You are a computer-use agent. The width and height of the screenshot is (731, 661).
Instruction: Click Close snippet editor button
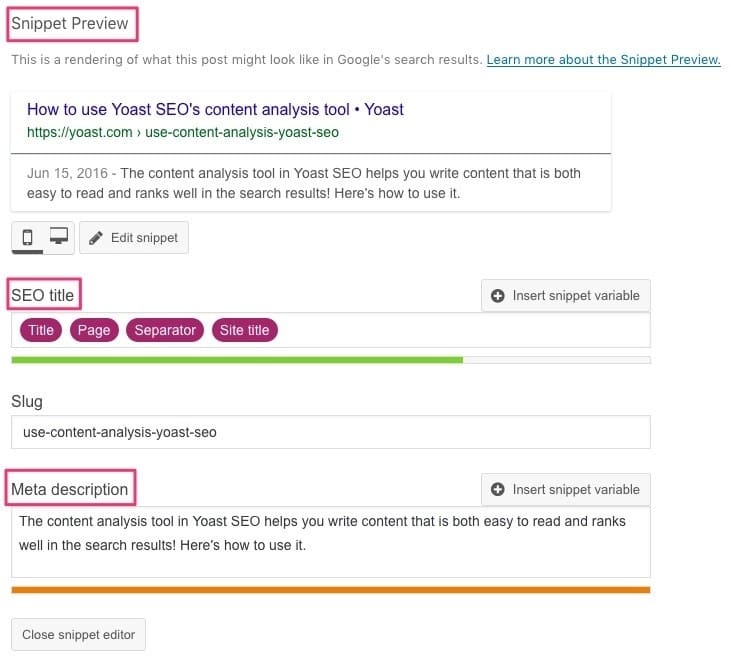tap(78, 635)
